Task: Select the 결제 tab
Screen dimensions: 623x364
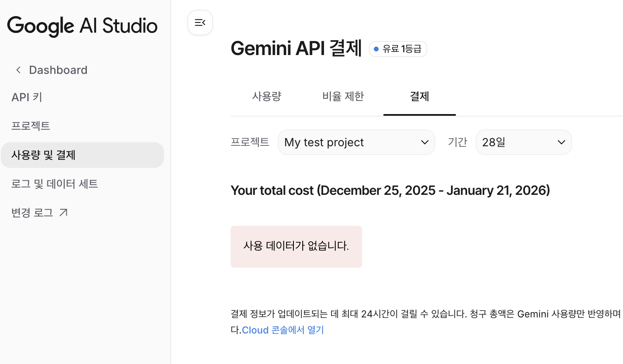Action: [419, 96]
